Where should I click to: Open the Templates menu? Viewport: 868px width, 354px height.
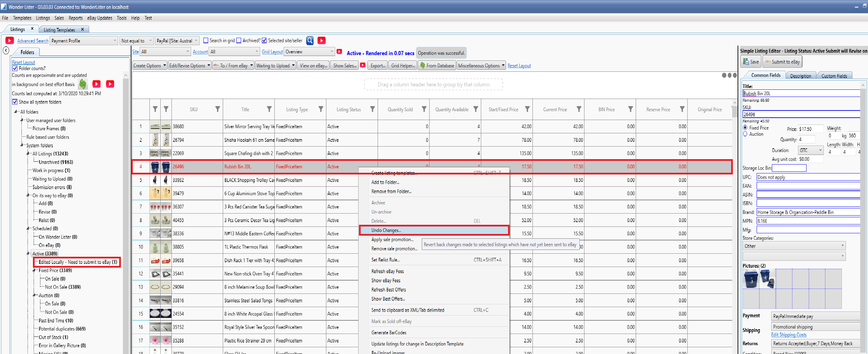[x=22, y=18]
